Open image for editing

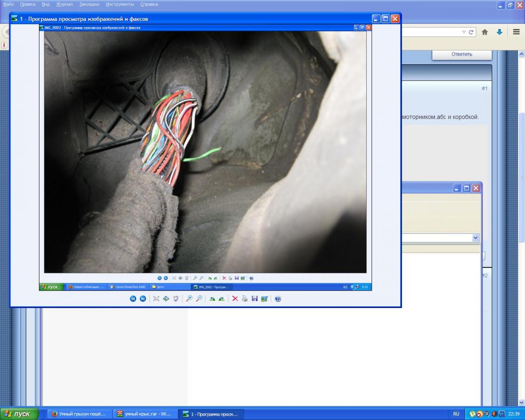coord(264,299)
